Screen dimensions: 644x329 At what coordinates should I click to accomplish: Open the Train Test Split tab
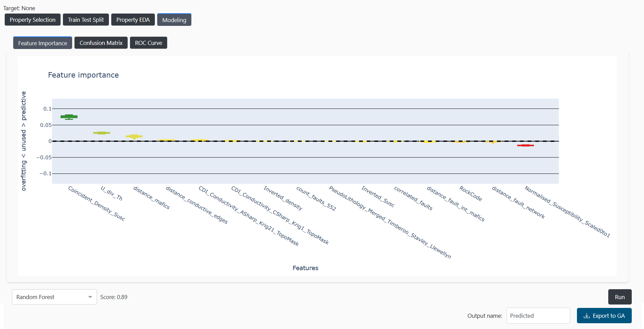click(x=86, y=20)
